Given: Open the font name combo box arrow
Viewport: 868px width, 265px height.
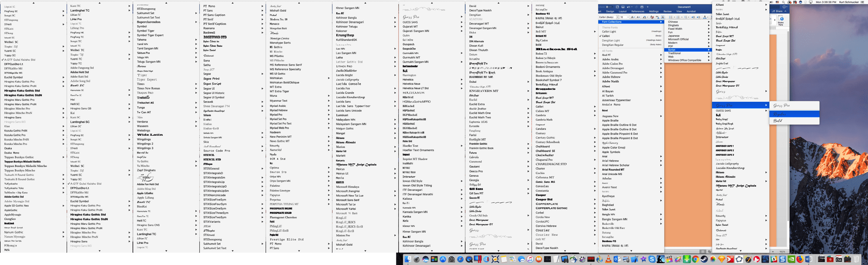Looking at the screenshot, I should [x=617, y=17].
